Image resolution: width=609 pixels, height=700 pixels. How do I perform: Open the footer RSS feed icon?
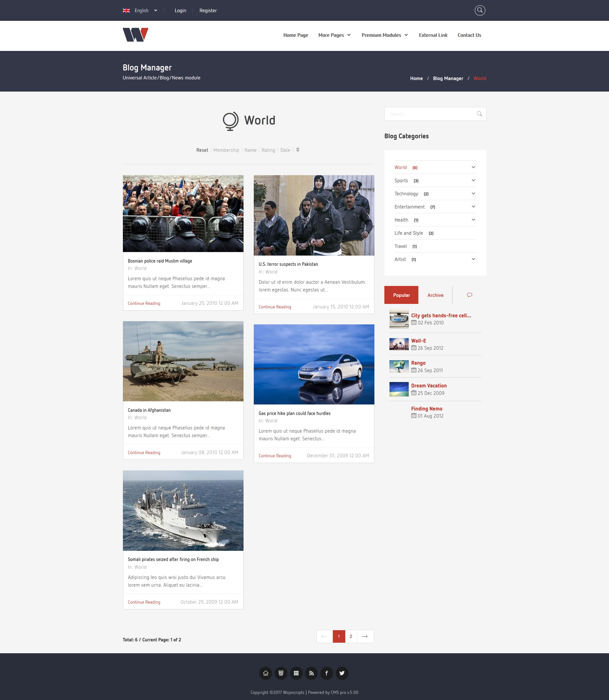(311, 673)
